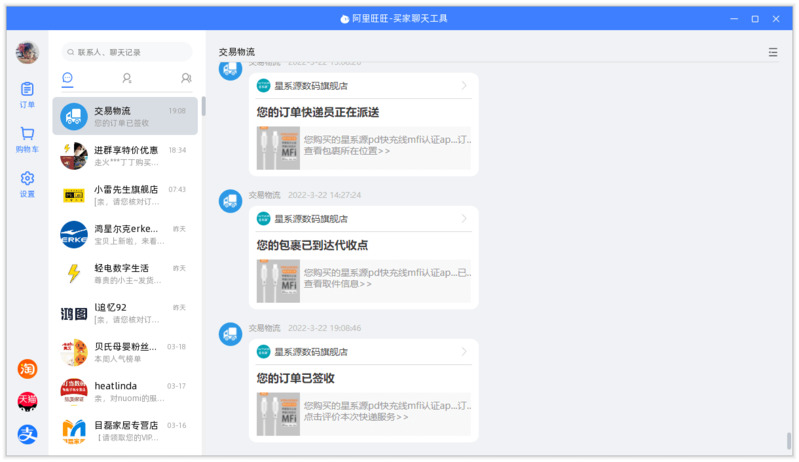
Task: Click 查看取件信息 link
Action: coord(338,284)
